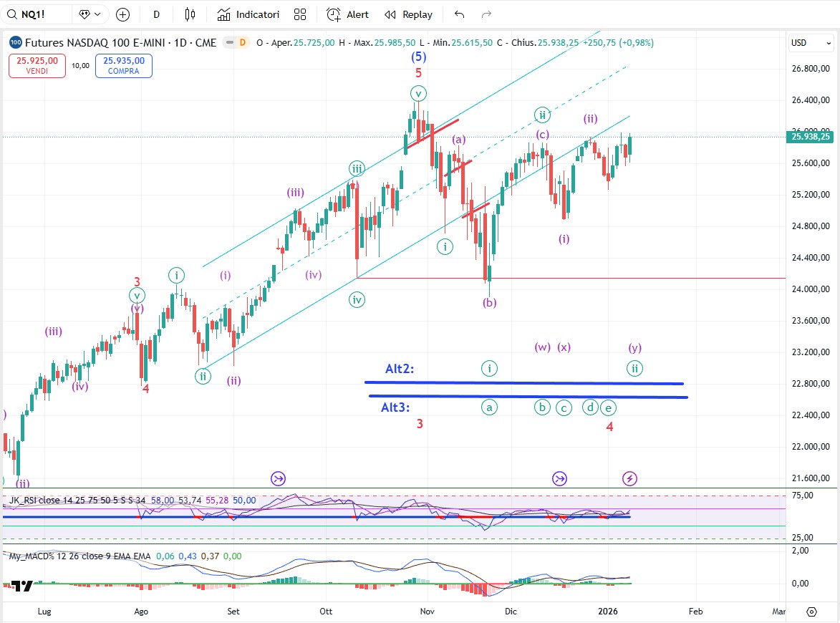Click the grey market status pill icon
This screenshot has height=623, width=840.
pyautogui.click(x=230, y=42)
